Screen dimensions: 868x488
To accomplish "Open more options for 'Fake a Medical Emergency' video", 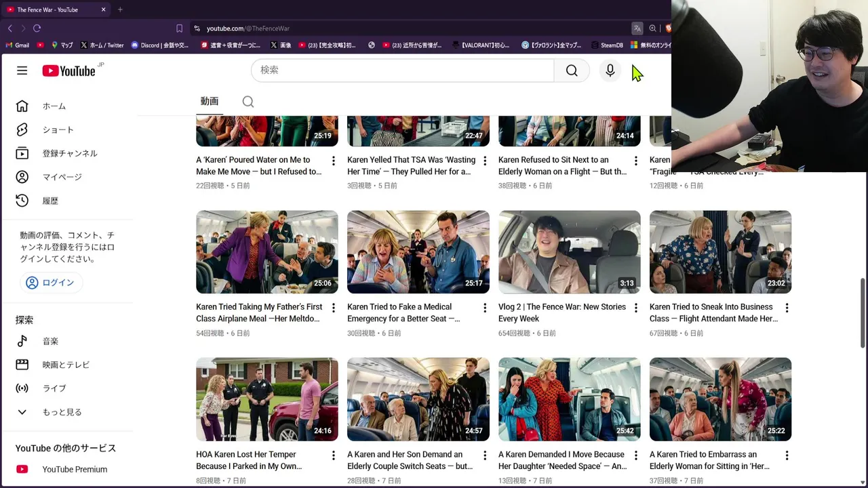I will [484, 308].
